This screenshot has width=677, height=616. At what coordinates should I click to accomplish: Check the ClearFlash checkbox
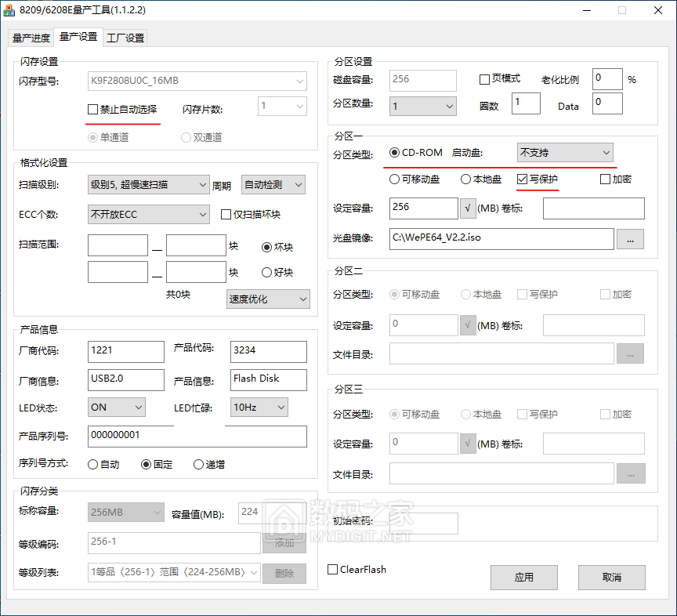[332, 570]
